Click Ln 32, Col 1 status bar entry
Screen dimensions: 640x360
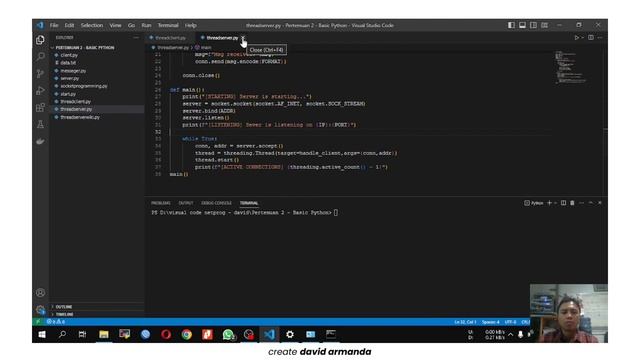click(465, 322)
